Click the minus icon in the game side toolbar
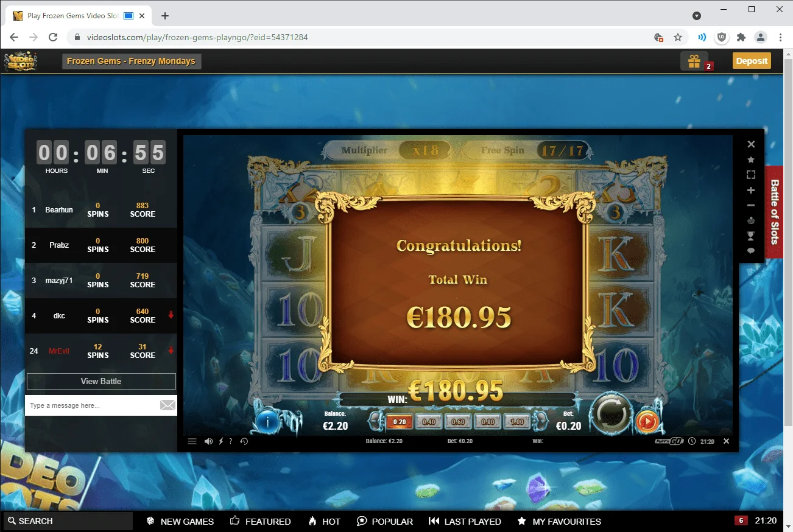Image resolution: width=793 pixels, height=532 pixels. point(751,206)
